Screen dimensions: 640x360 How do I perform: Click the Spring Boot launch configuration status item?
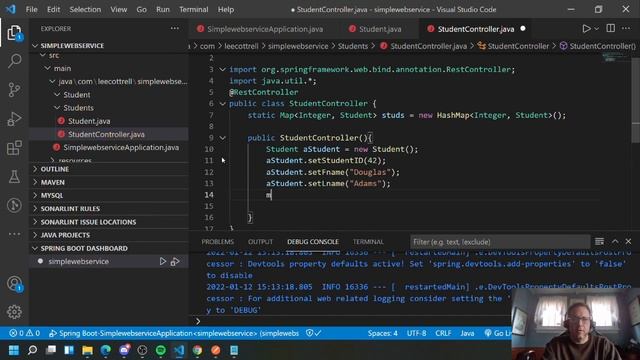click(174, 333)
